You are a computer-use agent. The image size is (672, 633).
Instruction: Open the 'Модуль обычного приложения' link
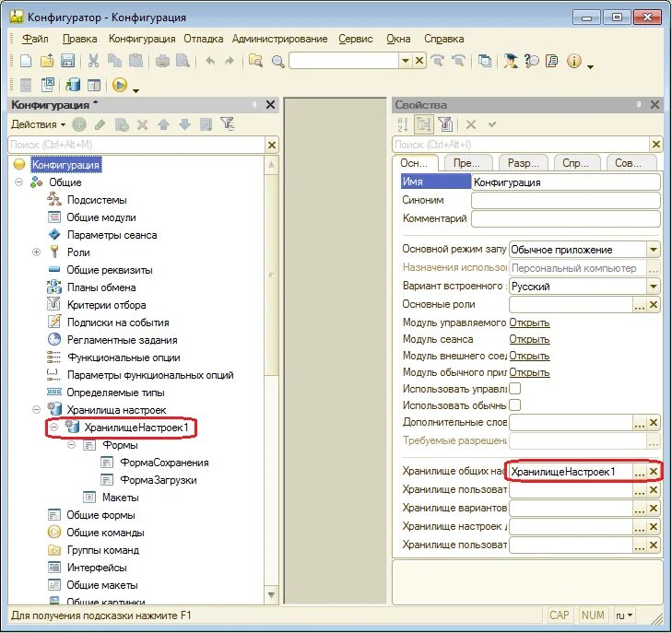coord(529,372)
